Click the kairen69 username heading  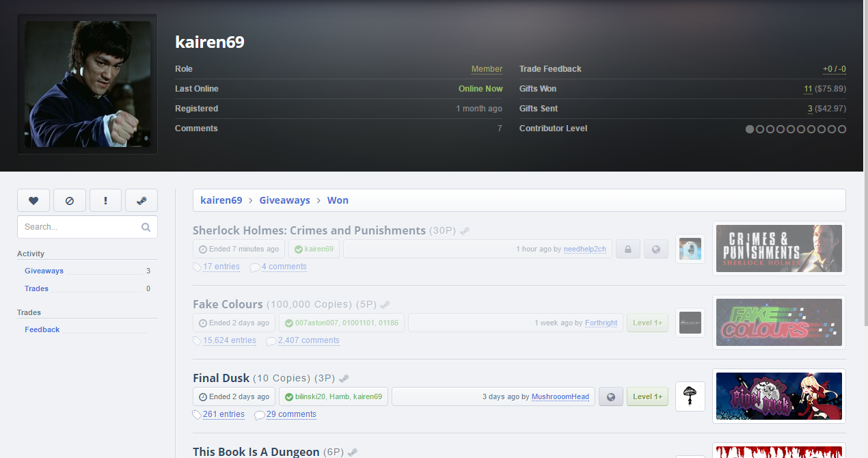210,42
